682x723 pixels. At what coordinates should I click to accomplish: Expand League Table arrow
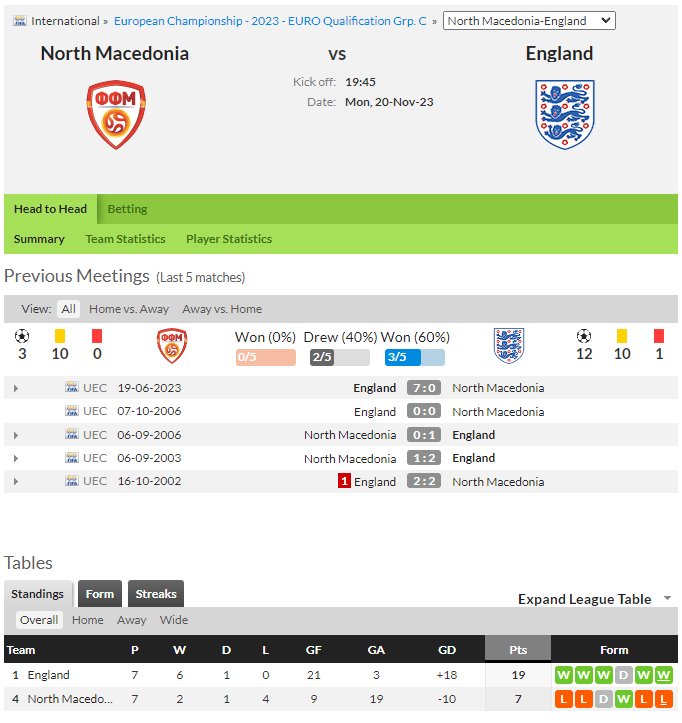pyautogui.click(x=667, y=599)
